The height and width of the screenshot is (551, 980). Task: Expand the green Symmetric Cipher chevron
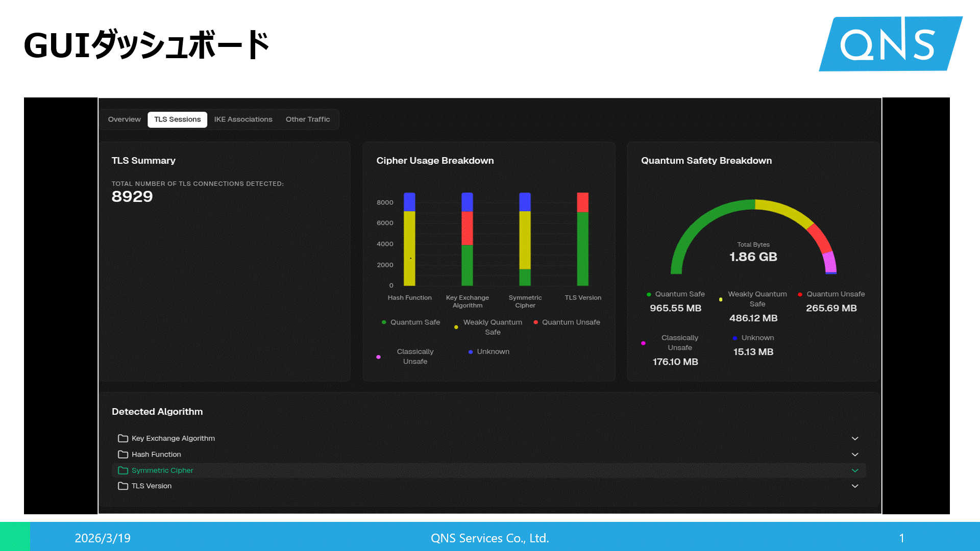point(855,470)
